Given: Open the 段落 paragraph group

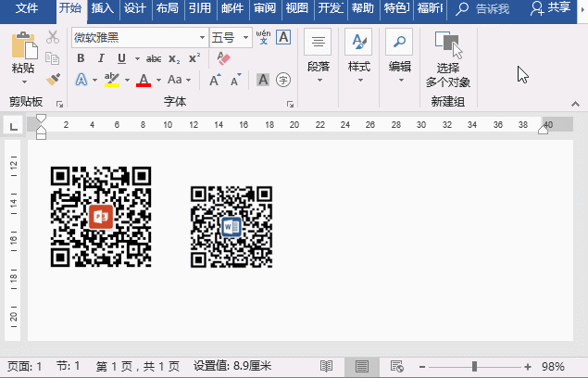Looking at the screenshot, I should coord(318,57).
